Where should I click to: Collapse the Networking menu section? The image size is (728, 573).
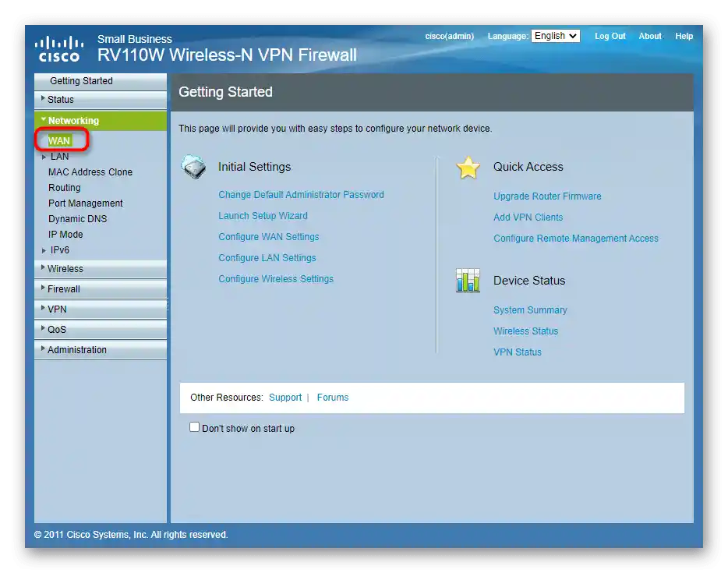click(x=101, y=121)
